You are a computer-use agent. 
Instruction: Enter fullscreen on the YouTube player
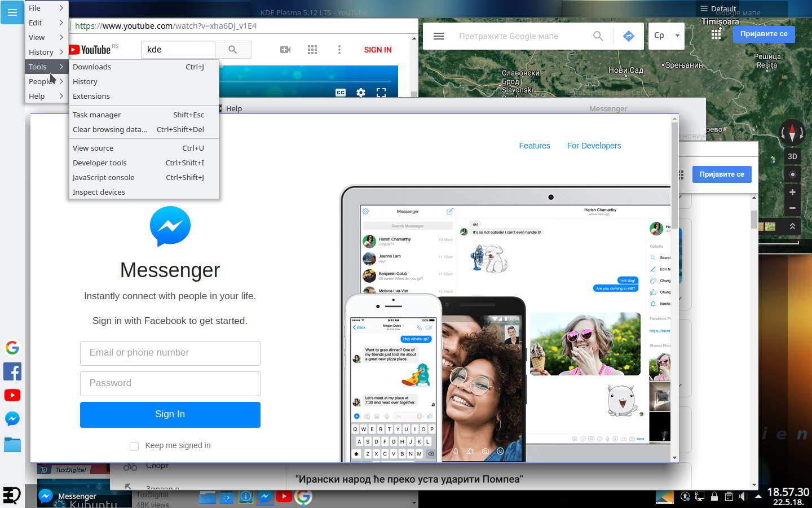[381, 93]
